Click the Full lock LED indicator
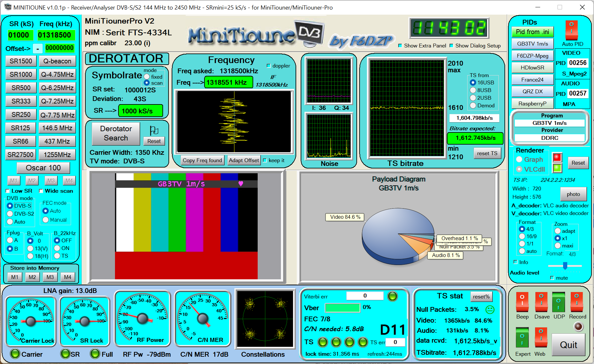The width and height of the screenshot is (594, 364). (95, 354)
